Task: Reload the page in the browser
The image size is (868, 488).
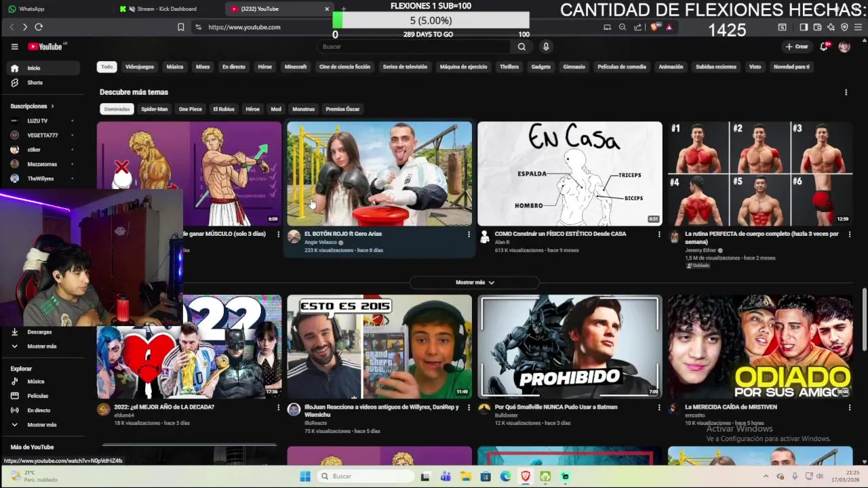Action: (x=39, y=27)
